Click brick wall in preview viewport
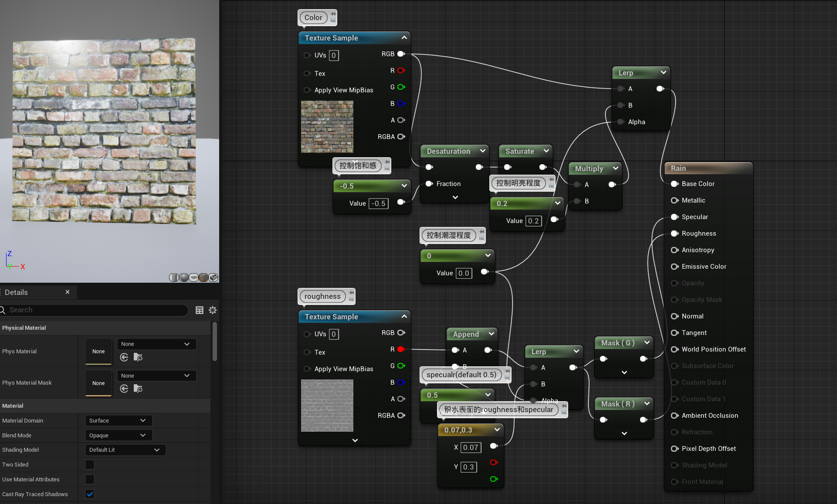 coord(104,131)
